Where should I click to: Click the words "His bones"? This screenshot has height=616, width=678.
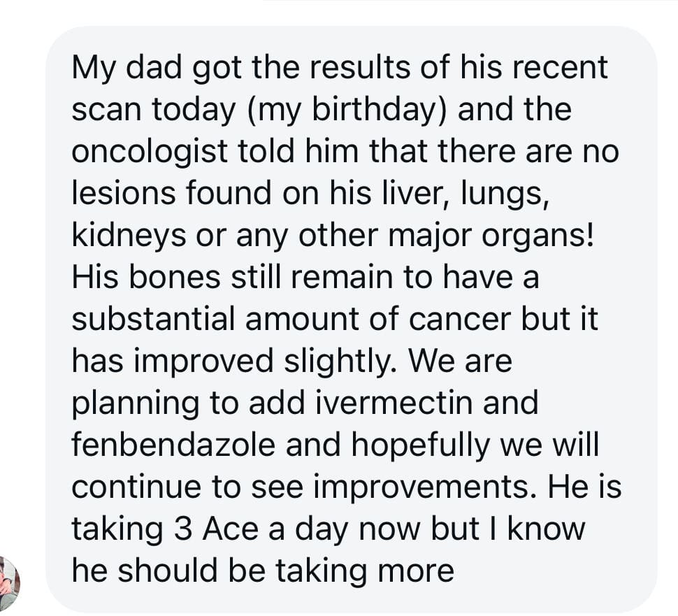pyautogui.click(x=141, y=278)
